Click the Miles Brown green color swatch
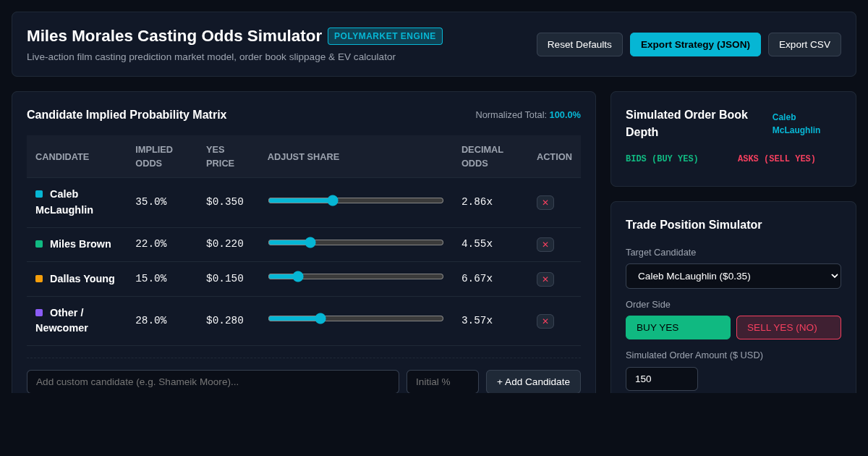This screenshot has height=456, width=868. [x=39, y=244]
